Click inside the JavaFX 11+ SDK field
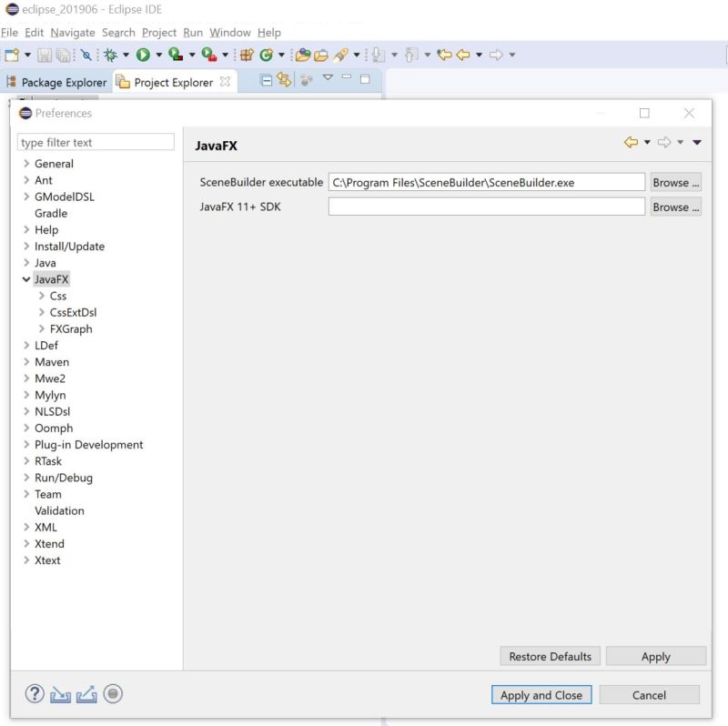 pyautogui.click(x=487, y=207)
